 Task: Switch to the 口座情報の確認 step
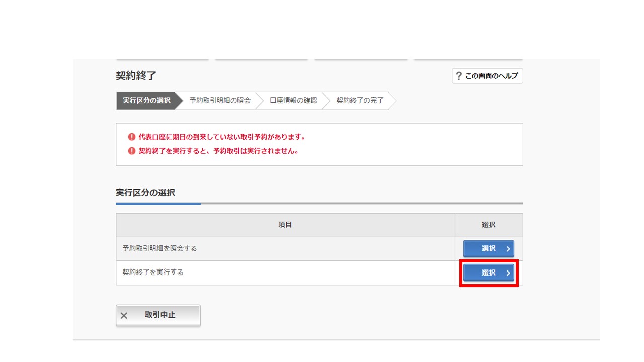pyautogui.click(x=293, y=100)
